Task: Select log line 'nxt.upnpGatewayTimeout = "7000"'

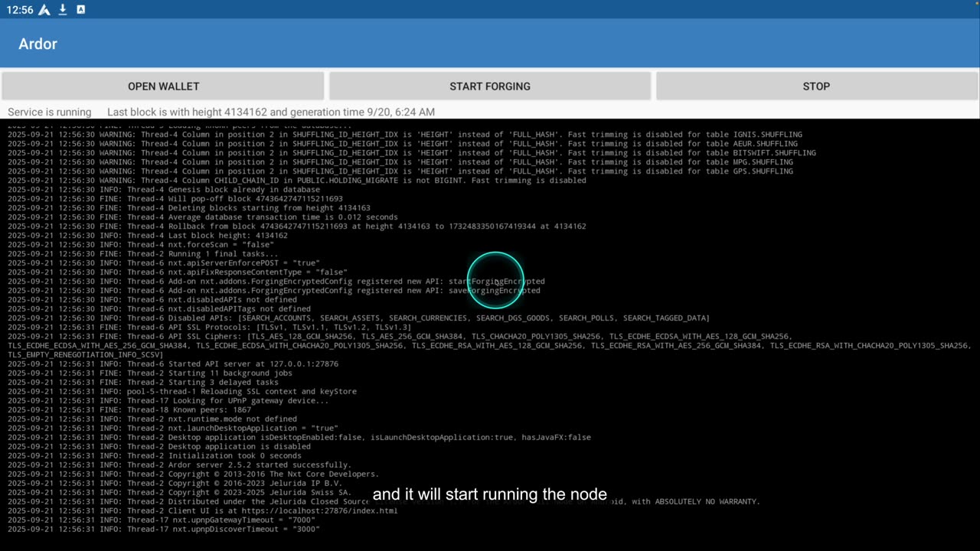Action: coord(162,520)
